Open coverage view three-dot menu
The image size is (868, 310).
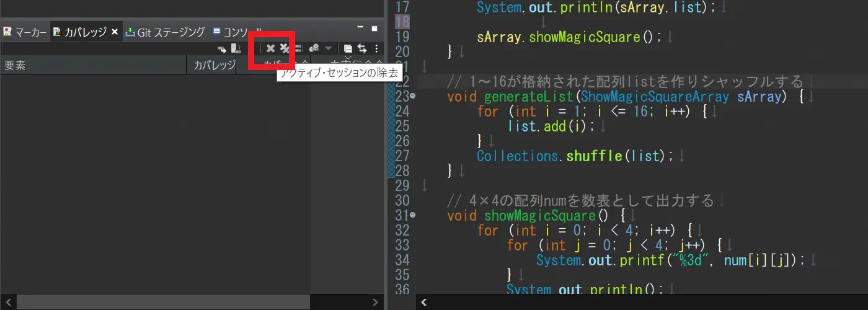(376, 48)
